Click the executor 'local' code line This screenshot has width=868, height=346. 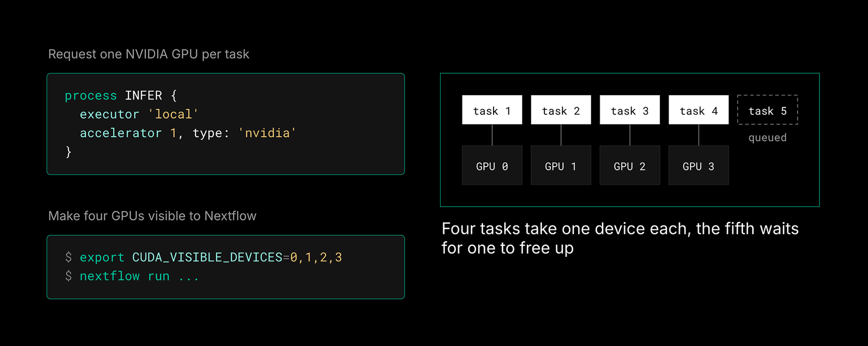[x=139, y=114]
